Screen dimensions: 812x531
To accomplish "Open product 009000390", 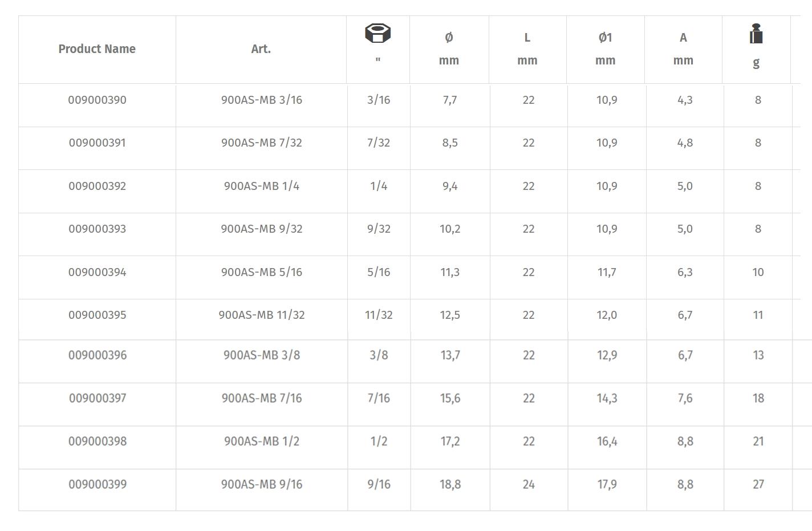I will [x=97, y=100].
